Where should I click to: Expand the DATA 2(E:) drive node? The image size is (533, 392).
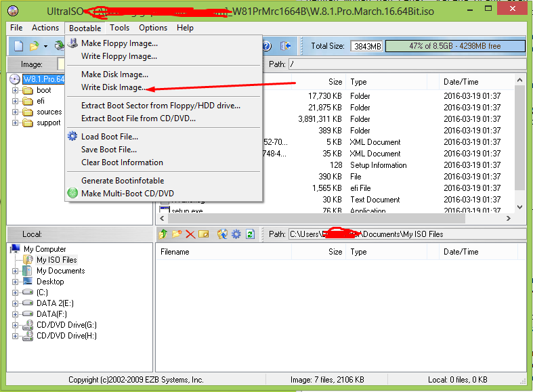[15, 303]
